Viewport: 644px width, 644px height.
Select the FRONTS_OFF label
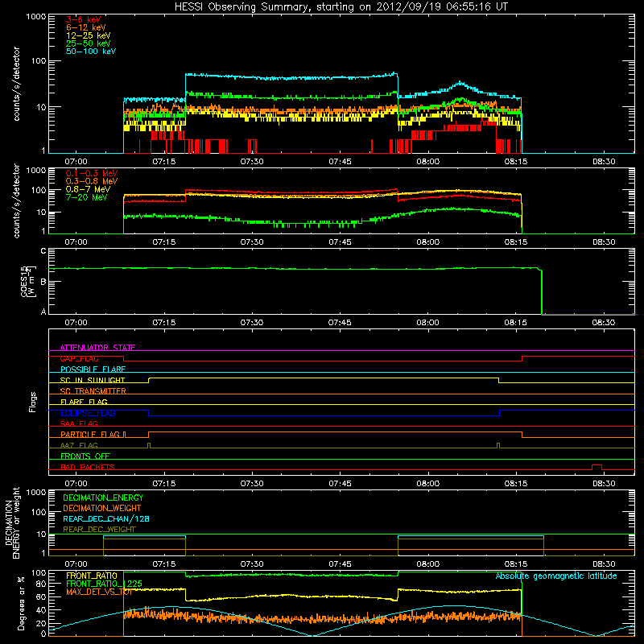coord(85,456)
